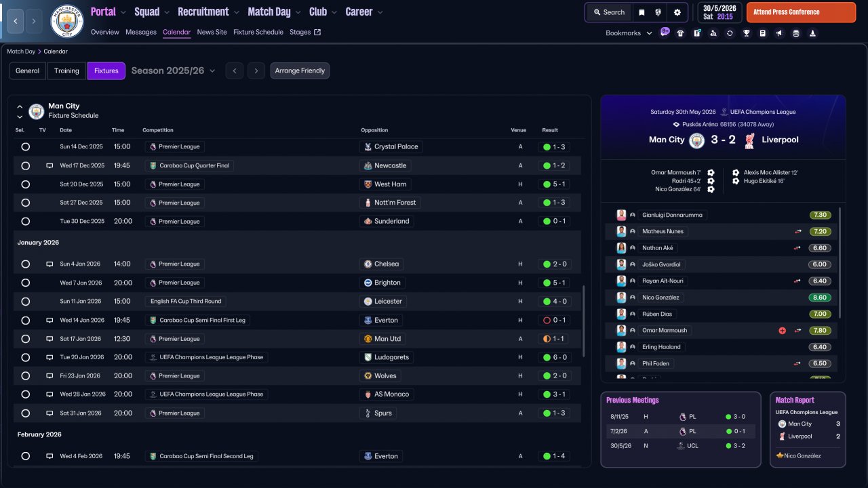Open the 9+ notifications speech bubble

(665, 32)
